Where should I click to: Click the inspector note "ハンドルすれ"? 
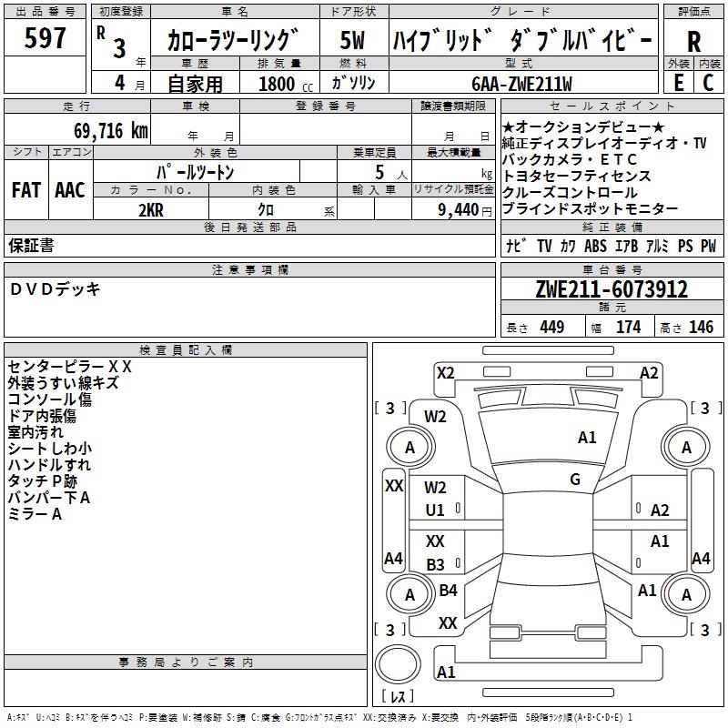click(x=50, y=465)
